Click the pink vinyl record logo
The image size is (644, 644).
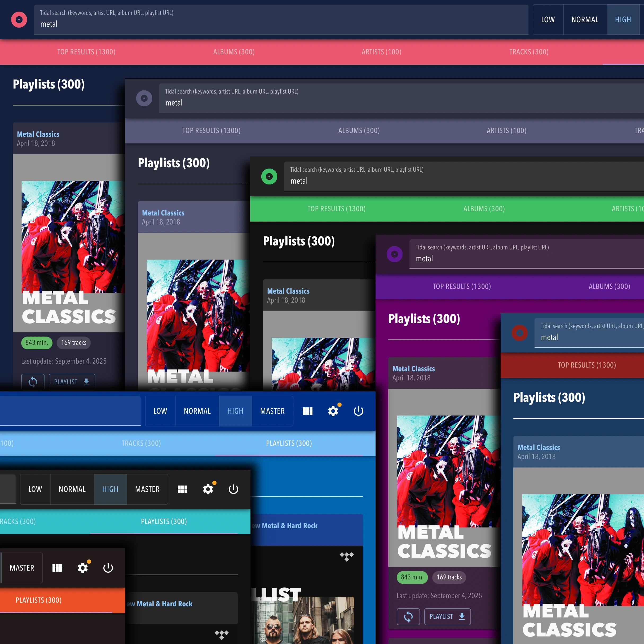19,20
